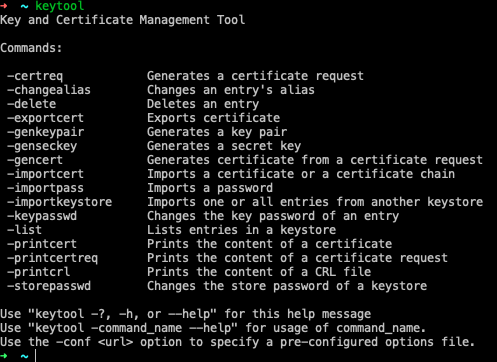Select the '-exportcert' command name
This screenshot has width=497, height=362.
[x=45, y=118]
